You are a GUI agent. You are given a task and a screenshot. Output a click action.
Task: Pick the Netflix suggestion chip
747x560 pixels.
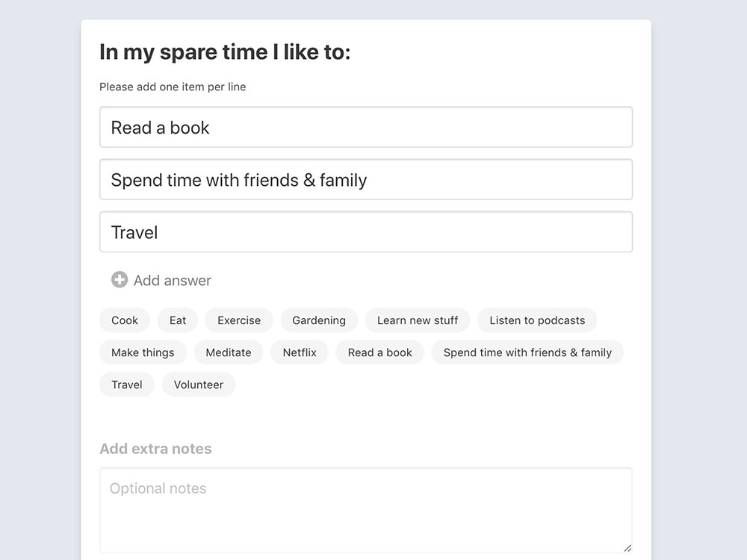pyautogui.click(x=300, y=352)
